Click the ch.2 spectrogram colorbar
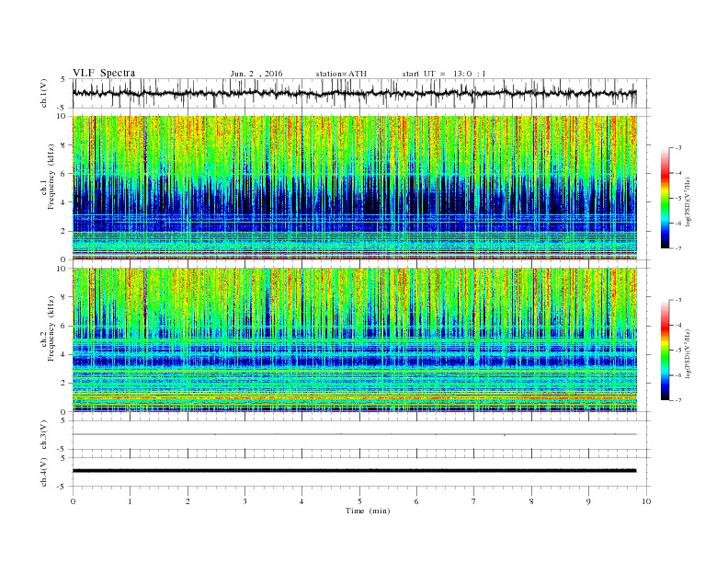This screenshot has width=728, height=563. 665,350
